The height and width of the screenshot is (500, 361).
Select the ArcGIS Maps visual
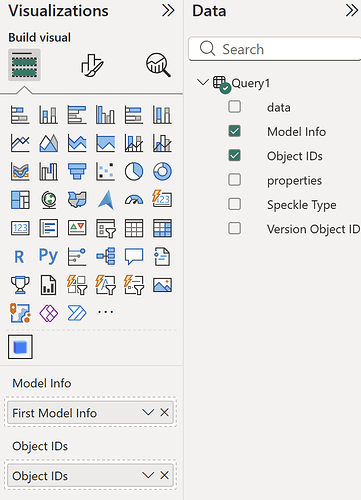[x=20, y=313]
